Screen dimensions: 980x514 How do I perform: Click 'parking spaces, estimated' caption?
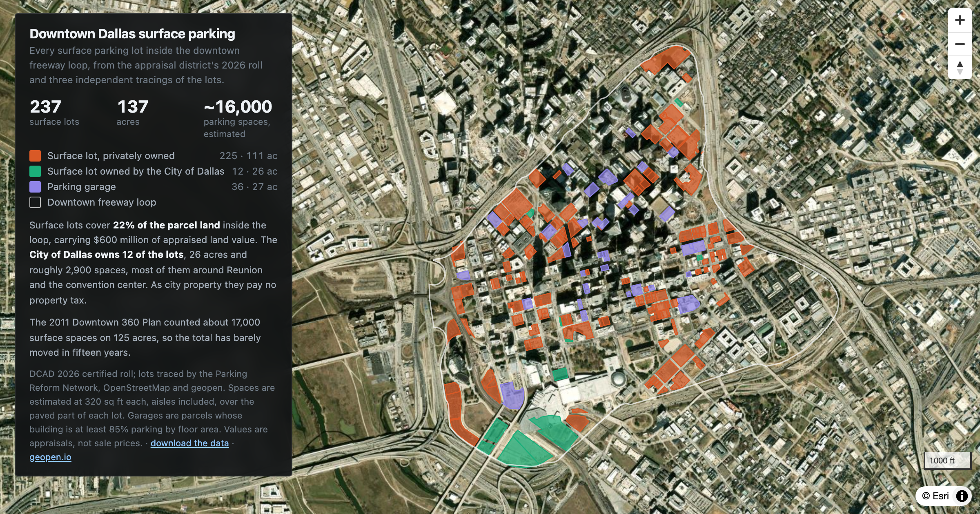[237, 128]
